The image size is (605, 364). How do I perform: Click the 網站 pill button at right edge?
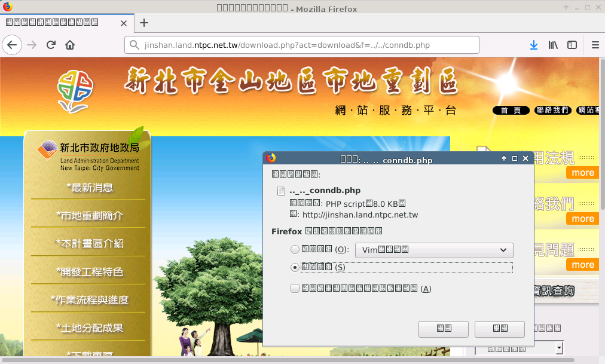click(588, 111)
